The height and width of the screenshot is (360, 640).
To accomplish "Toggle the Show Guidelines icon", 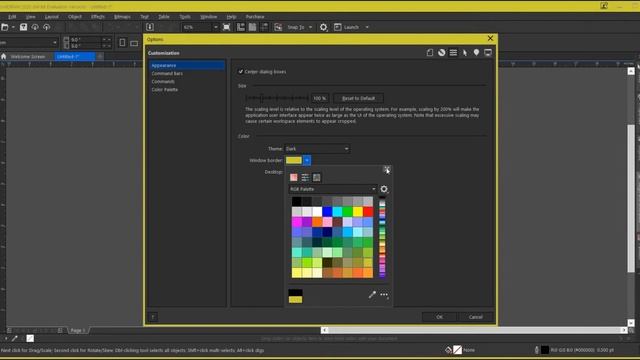I will pos(264,27).
